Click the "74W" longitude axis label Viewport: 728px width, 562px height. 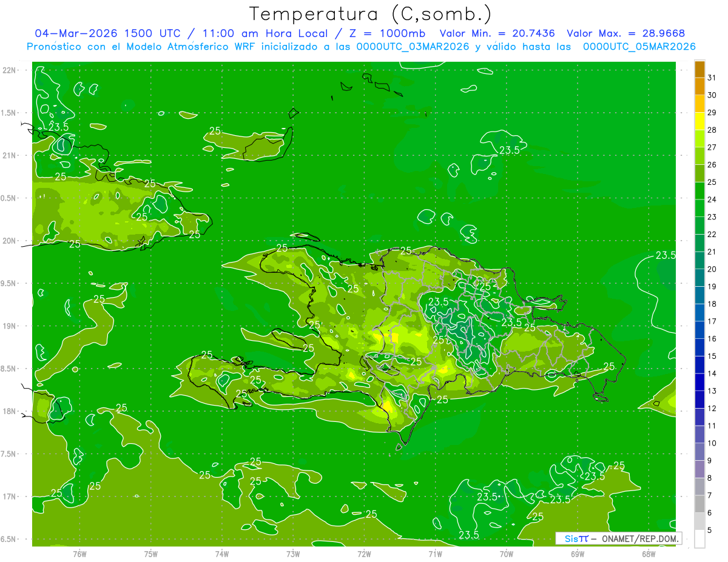point(222,554)
